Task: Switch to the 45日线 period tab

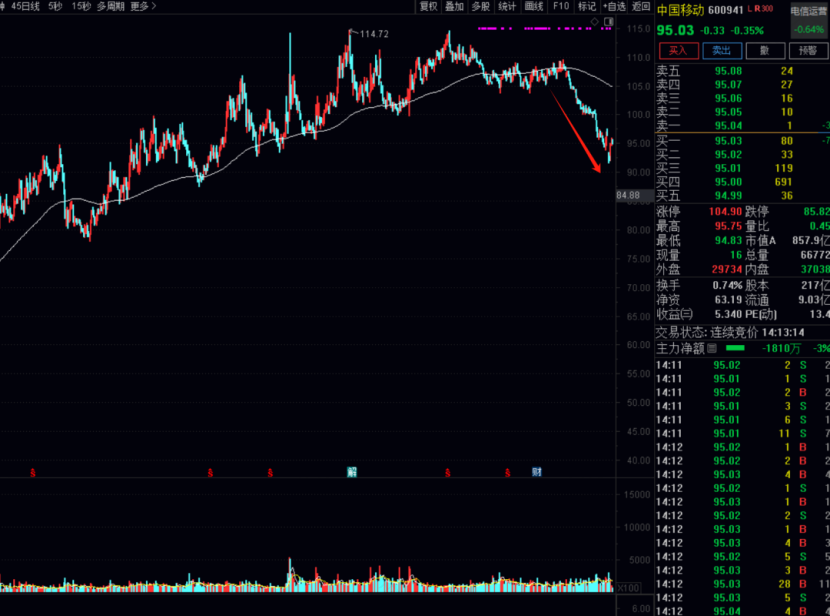Action: 26,6
